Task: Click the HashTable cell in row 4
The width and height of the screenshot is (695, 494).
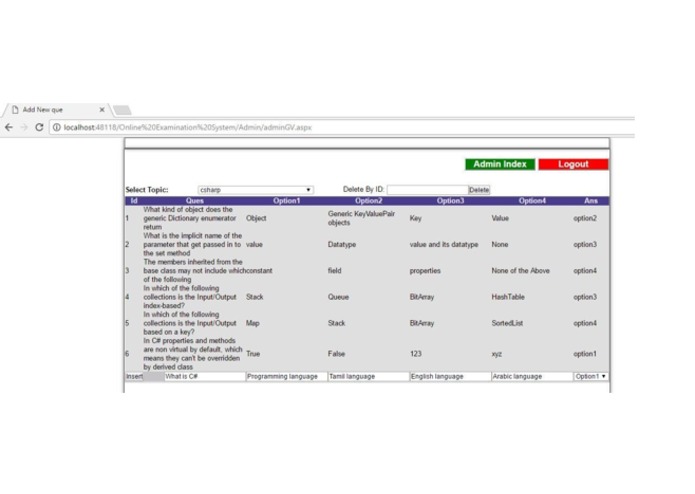Action: [508, 297]
